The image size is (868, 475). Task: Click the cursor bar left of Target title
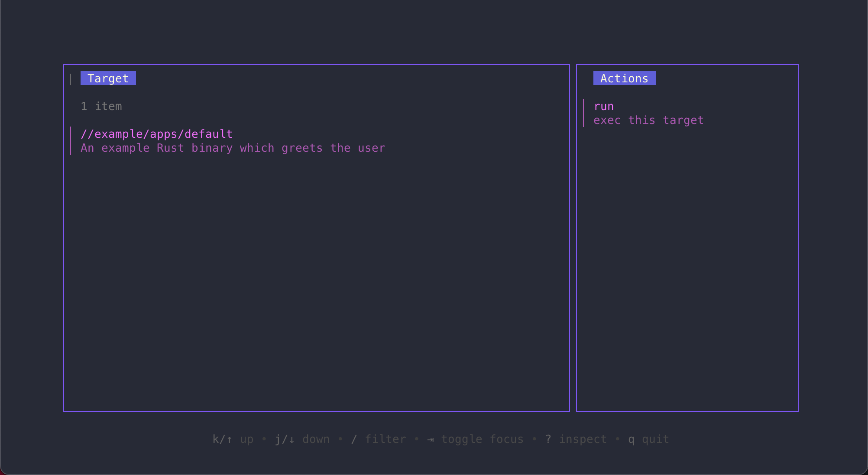click(70, 79)
